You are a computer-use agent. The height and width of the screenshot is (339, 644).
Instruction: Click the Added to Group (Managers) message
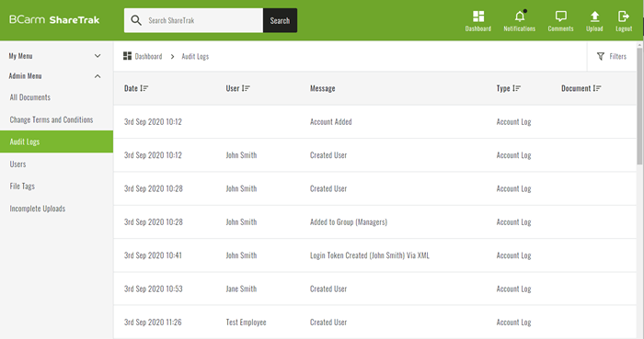[349, 221]
